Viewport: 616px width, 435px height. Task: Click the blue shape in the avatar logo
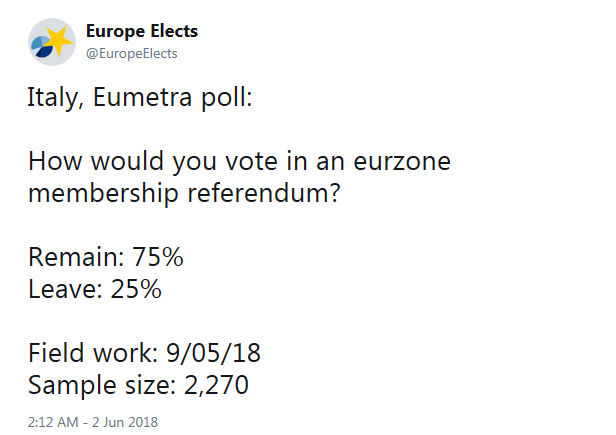(43, 48)
